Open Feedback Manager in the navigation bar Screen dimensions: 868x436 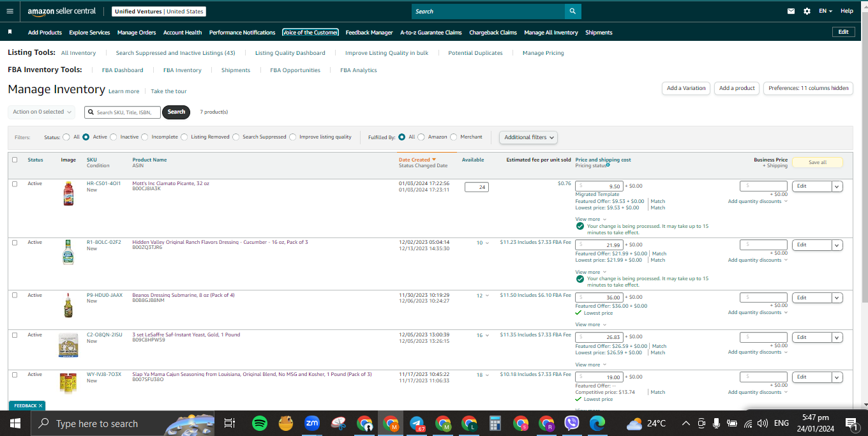coord(369,33)
